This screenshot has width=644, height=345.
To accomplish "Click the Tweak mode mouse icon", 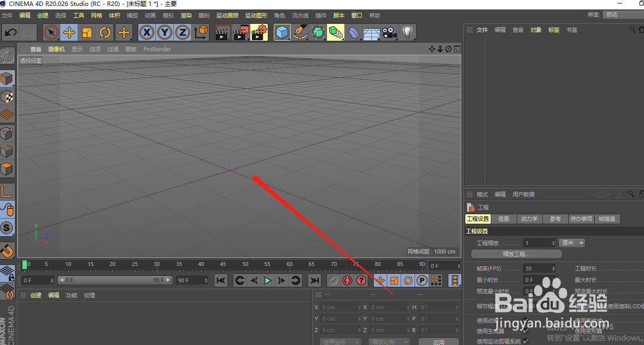I will [x=7, y=210].
